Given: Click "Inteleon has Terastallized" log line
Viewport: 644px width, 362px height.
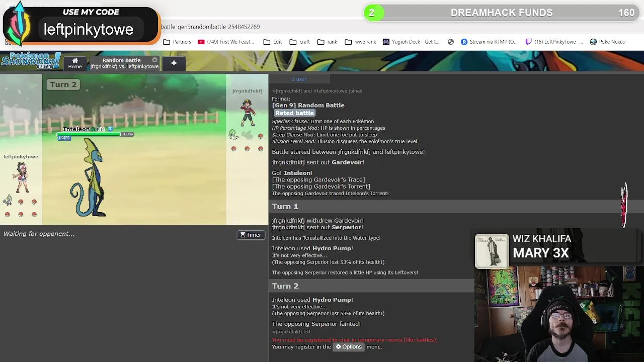Looking at the screenshot, I should click(x=327, y=238).
